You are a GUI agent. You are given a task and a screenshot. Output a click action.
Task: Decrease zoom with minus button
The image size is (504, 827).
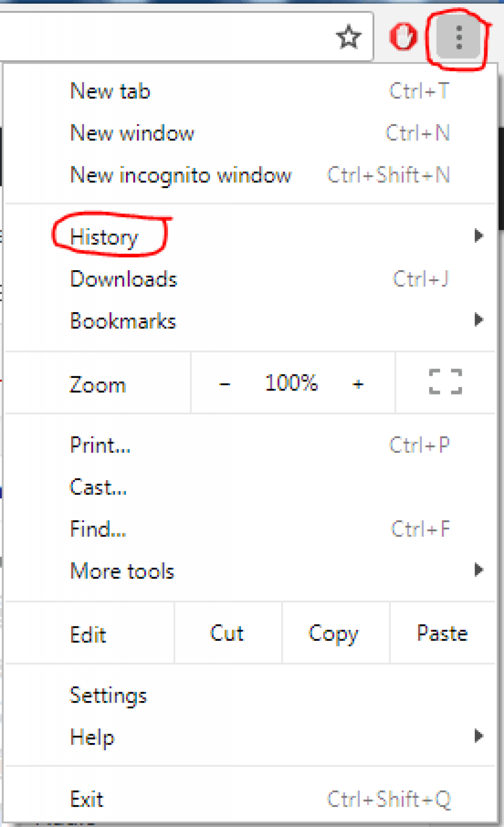click(x=225, y=384)
